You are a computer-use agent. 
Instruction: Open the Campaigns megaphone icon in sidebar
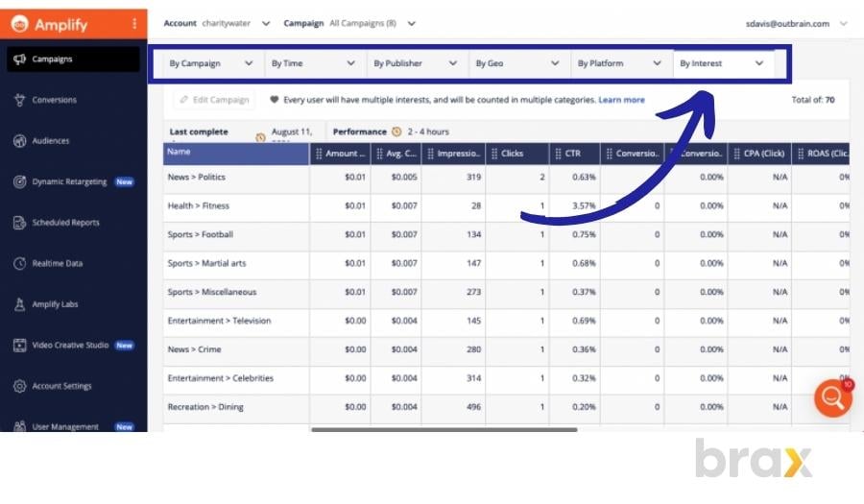(19, 60)
